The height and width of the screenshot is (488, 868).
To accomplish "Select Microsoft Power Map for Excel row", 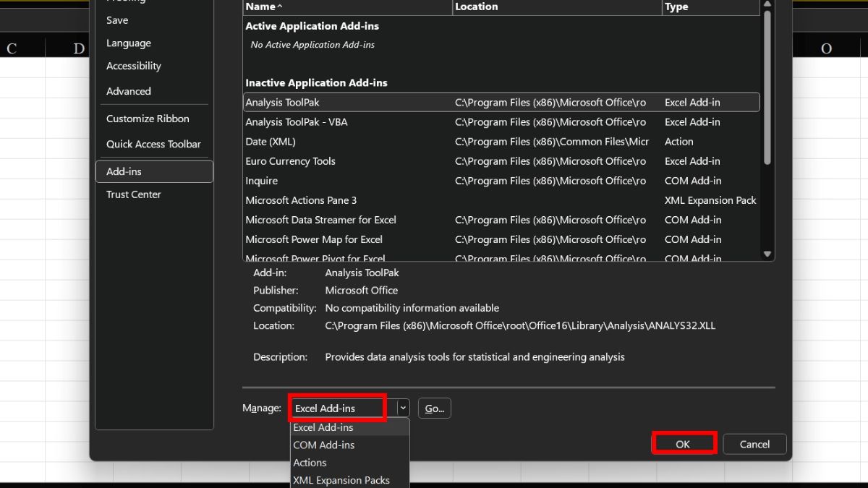I will (501, 239).
